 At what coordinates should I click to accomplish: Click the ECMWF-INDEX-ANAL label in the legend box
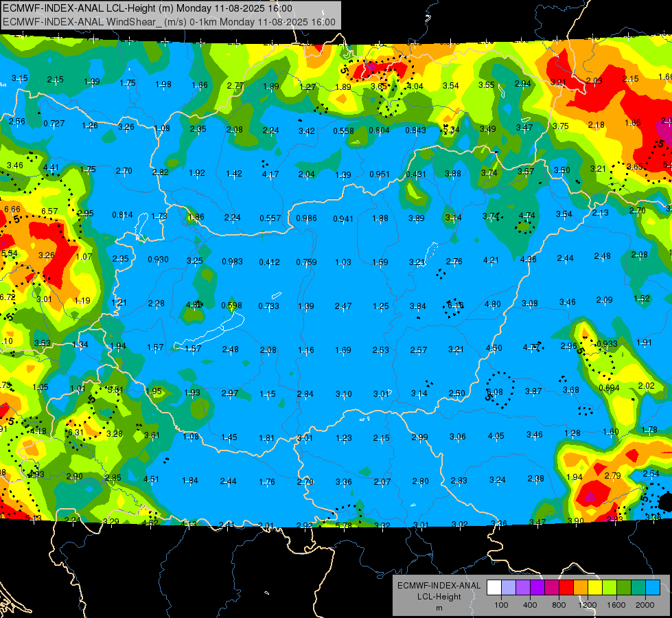[x=439, y=586]
